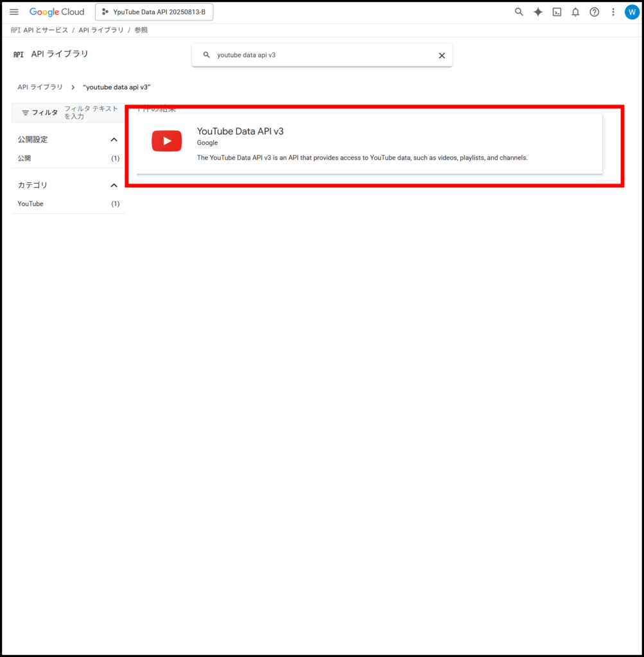Image resolution: width=644 pixels, height=657 pixels.
Task: Go to Google Cloud home logo
Action: point(57,12)
